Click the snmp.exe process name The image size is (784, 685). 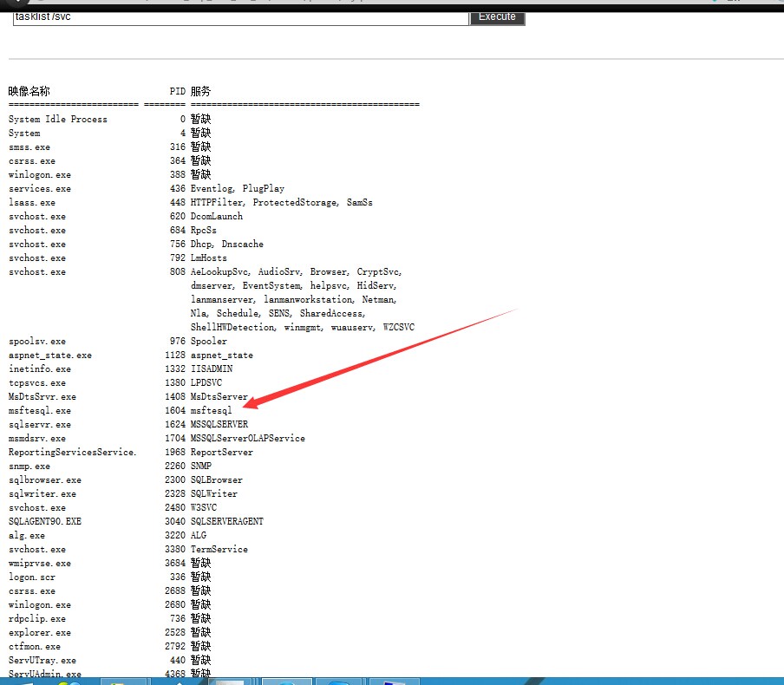tap(29, 466)
